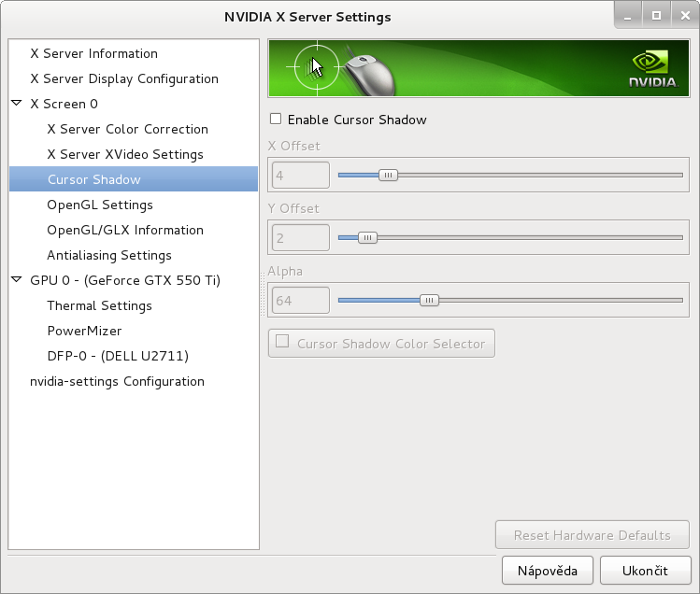Open X Server XVideo Settings
700x594 pixels.
[125, 154]
